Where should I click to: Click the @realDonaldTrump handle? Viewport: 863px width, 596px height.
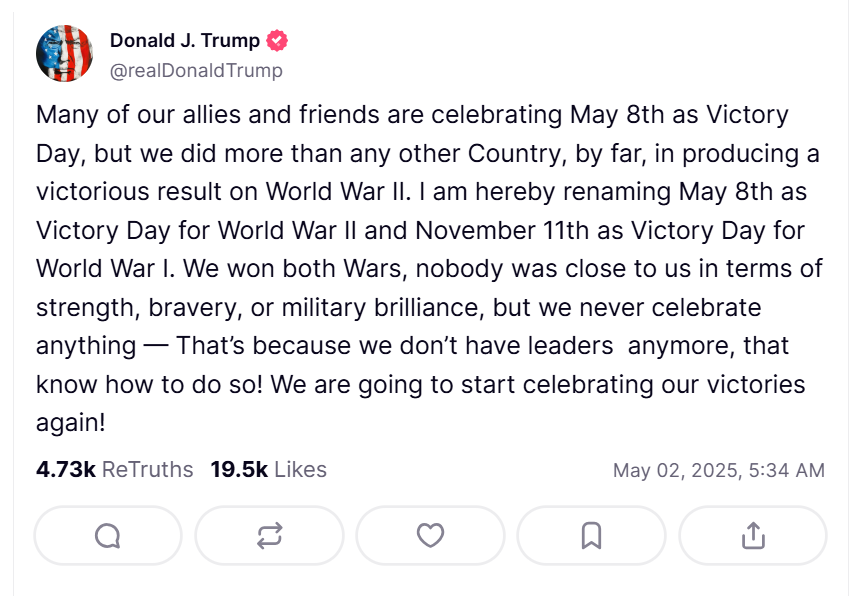pyautogui.click(x=196, y=70)
